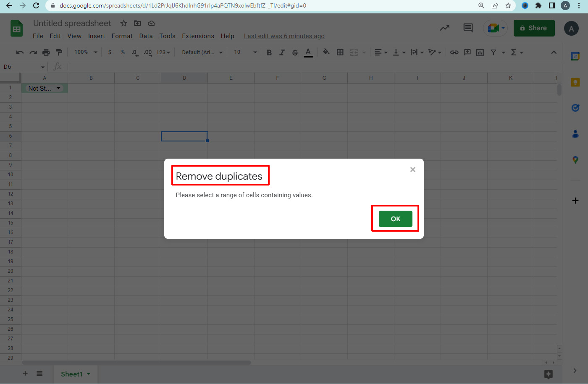Click the insert chart icon
This screenshot has width=588, height=384.
pos(480,52)
